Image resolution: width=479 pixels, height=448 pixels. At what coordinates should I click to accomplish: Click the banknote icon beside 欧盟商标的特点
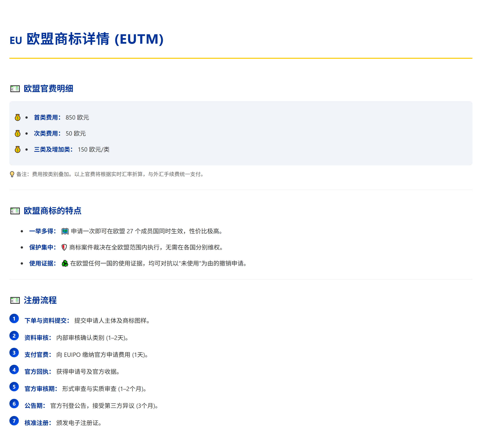pyautogui.click(x=15, y=211)
